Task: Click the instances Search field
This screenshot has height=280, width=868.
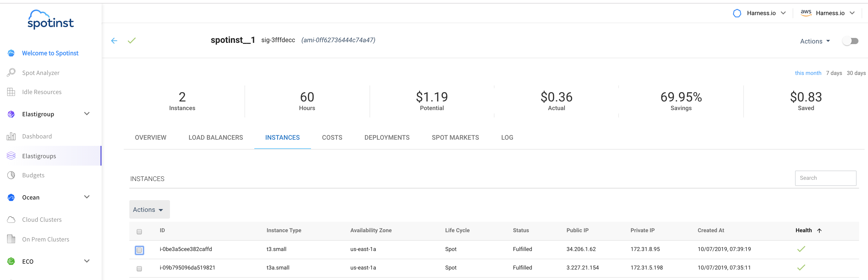Action: (x=826, y=178)
